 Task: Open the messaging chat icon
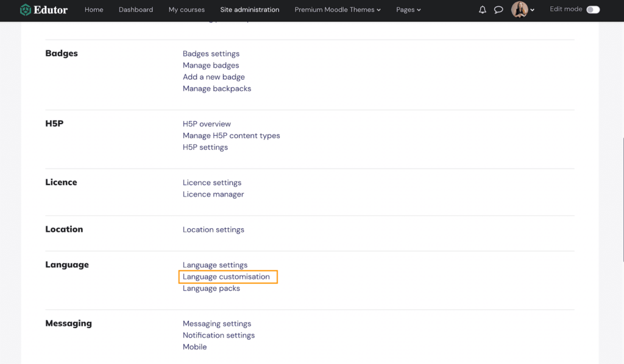499,10
